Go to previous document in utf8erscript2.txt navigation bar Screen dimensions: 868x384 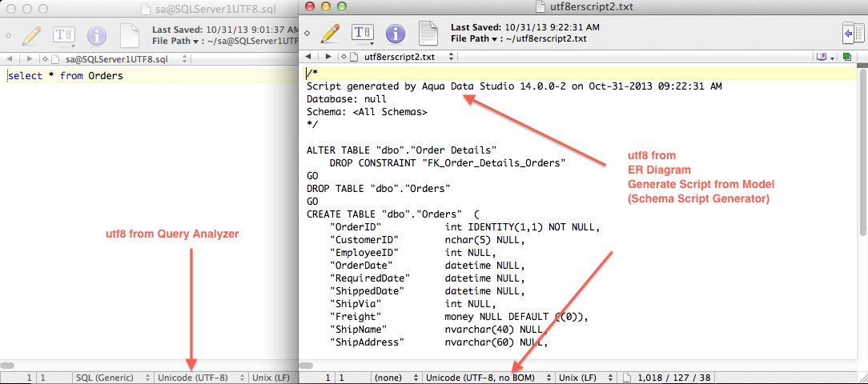click(309, 57)
